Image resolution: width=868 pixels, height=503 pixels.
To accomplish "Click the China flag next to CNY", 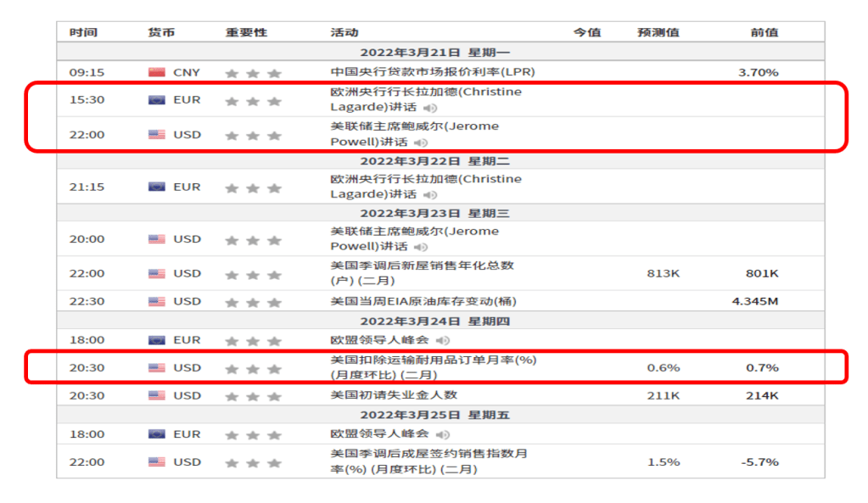I will [157, 73].
